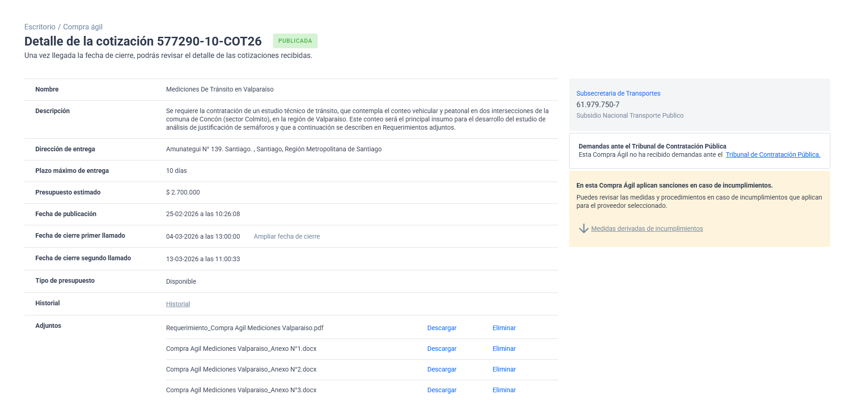Eliminar the Anexo N°1.docx file

click(x=504, y=349)
